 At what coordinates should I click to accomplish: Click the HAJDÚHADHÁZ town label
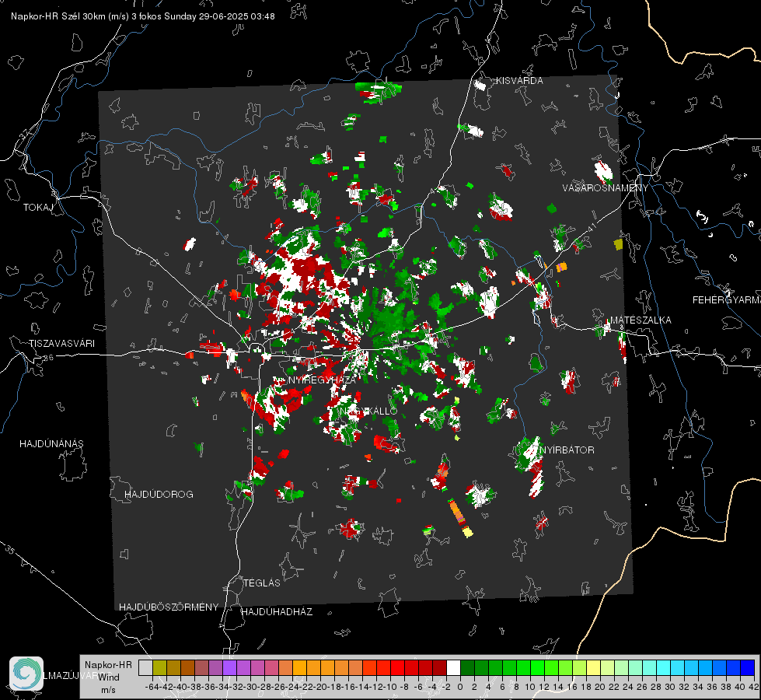277,612
